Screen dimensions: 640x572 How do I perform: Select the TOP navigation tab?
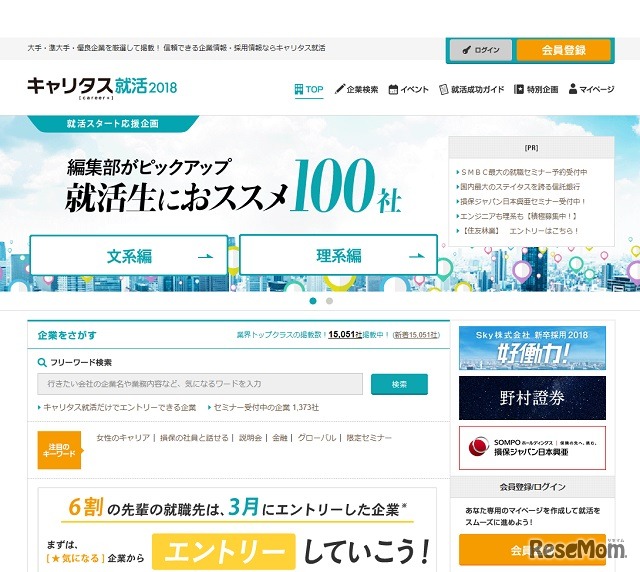[x=309, y=89]
